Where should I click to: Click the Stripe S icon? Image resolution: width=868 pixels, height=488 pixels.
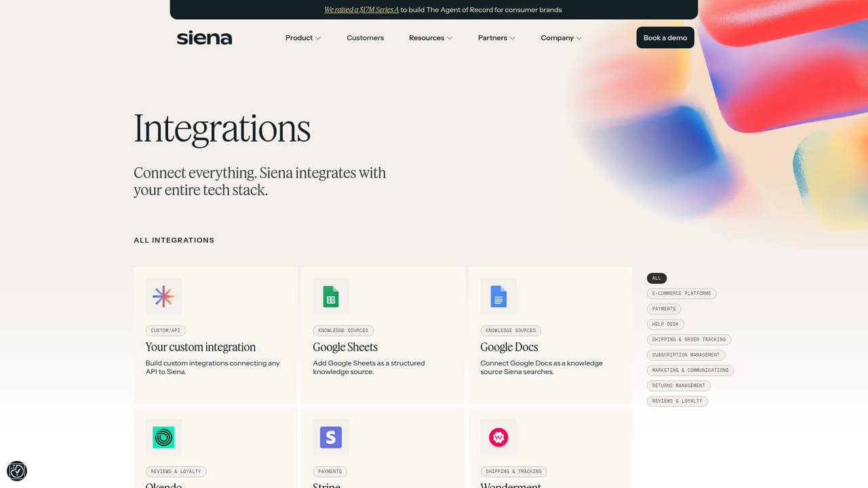(x=331, y=437)
